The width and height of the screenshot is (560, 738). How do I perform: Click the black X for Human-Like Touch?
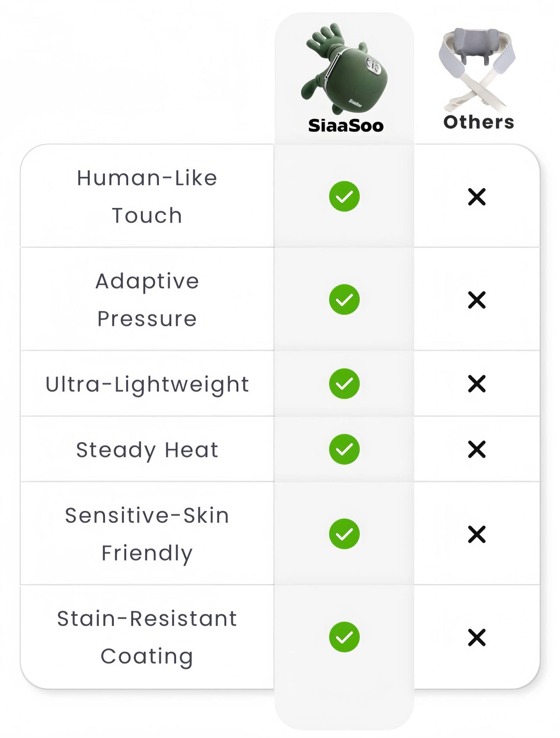pyautogui.click(x=477, y=197)
